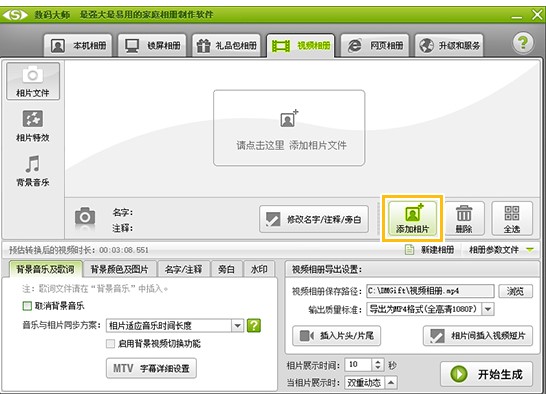Click the 预估转换后的视频时长 duration text
The width and height of the screenshot is (546, 394).
[79, 250]
